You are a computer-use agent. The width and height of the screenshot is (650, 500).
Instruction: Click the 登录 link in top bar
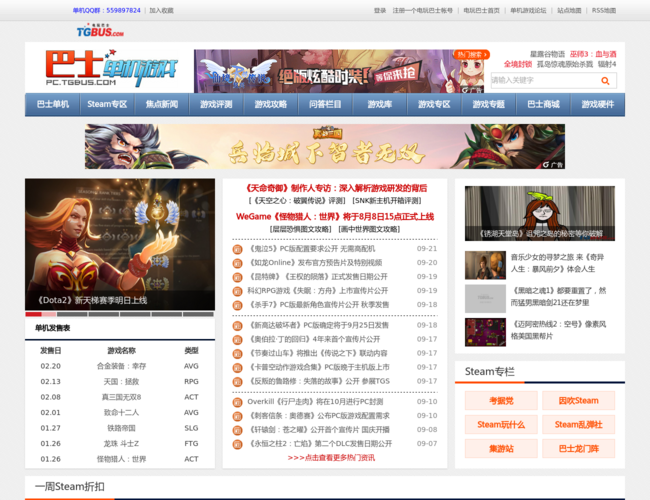(380, 10)
